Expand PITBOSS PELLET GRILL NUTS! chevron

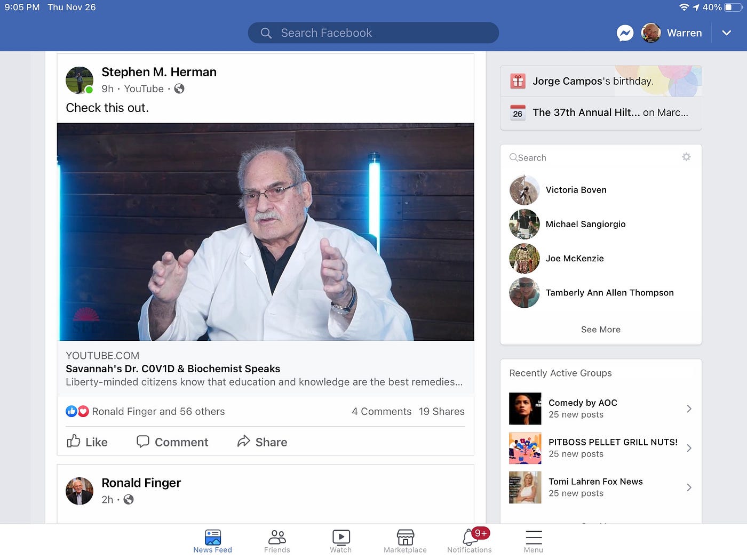click(x=689, y=448)
